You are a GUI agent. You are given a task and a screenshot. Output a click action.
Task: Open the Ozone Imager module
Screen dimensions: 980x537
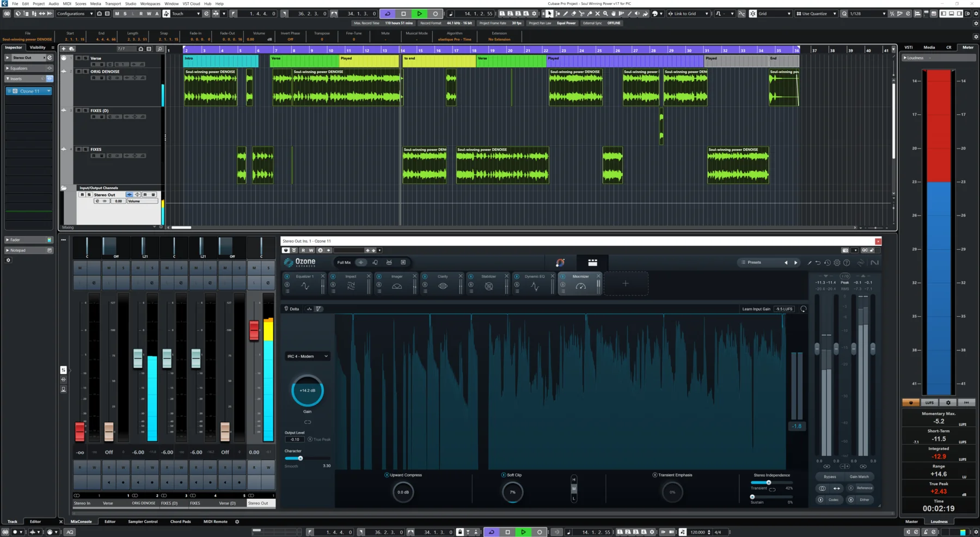pos(397,283)
